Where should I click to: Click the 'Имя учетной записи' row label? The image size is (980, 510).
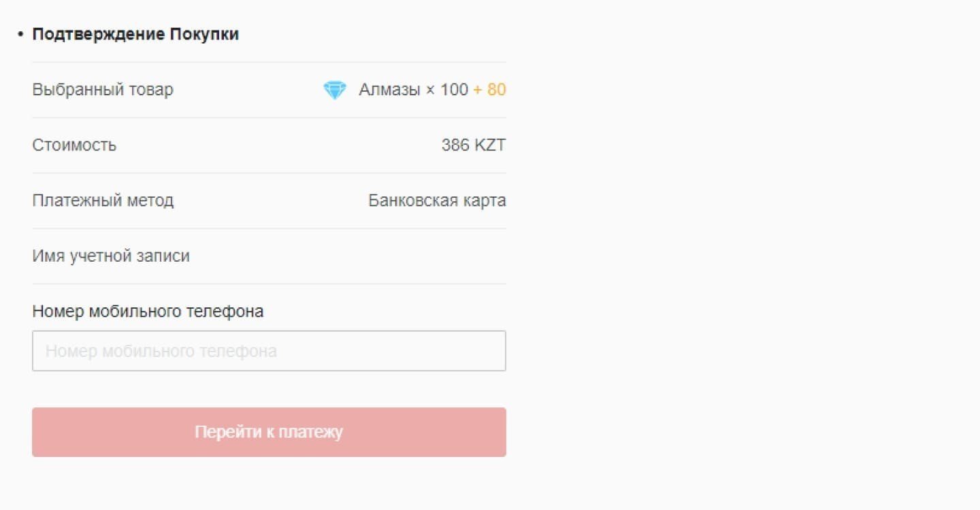[x=111, y=256]
